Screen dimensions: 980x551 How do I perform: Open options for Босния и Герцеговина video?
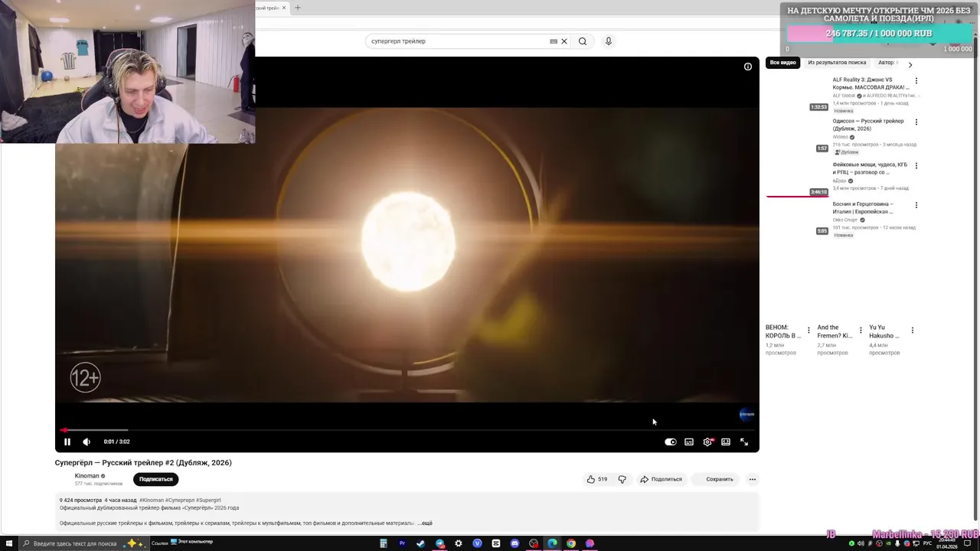pyautogui.click(x=916, y=205)
